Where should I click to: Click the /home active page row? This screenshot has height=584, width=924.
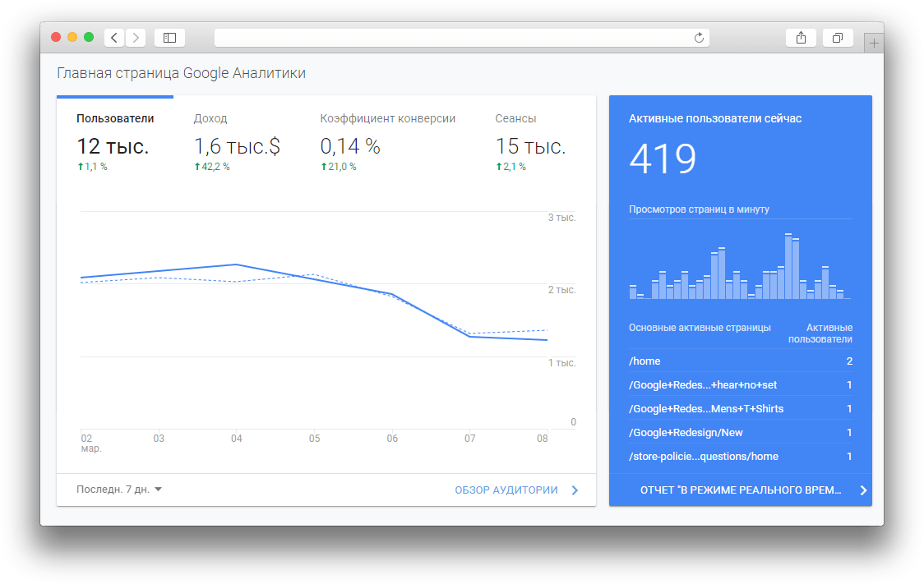tap(740, 361)
